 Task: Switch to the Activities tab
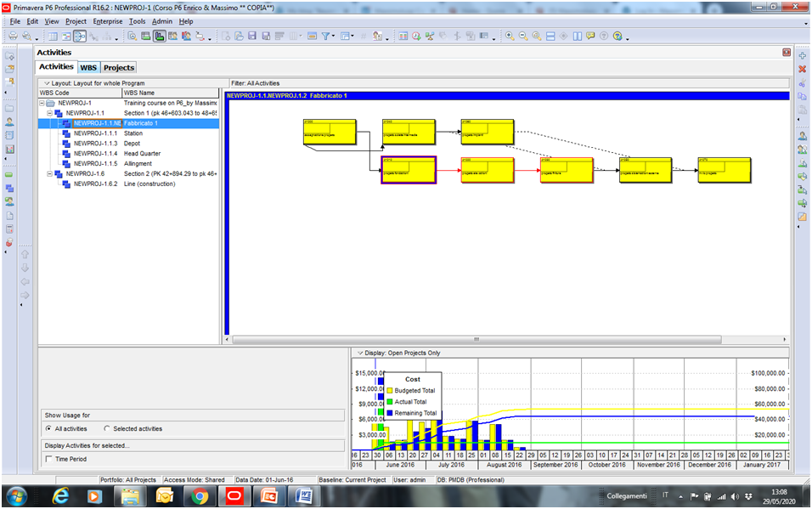coord(56,66)
